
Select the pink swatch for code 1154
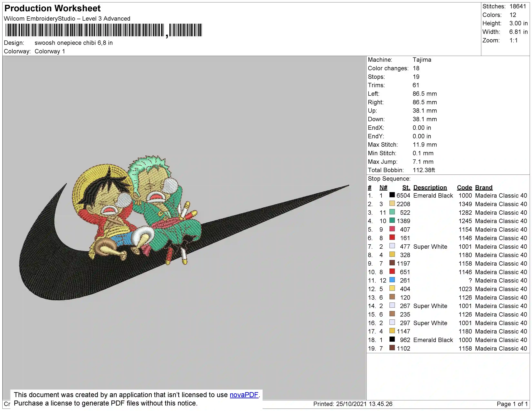[392, 229]
